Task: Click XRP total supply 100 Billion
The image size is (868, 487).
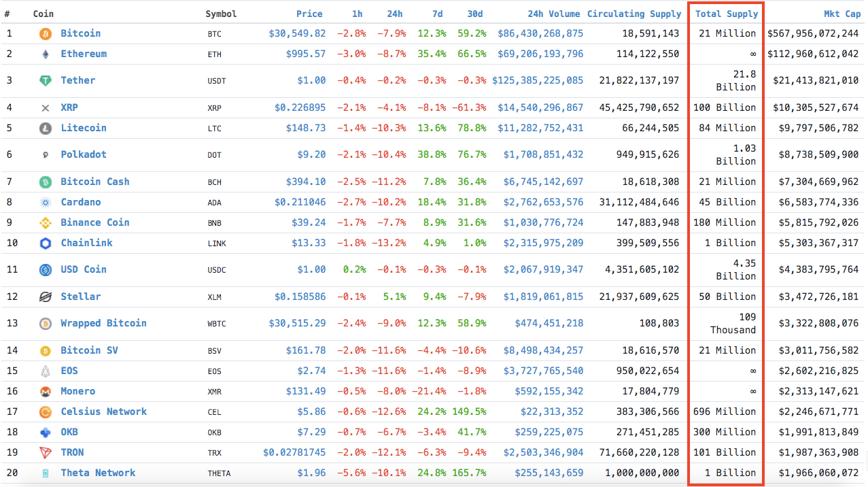Action: [725, 107]
